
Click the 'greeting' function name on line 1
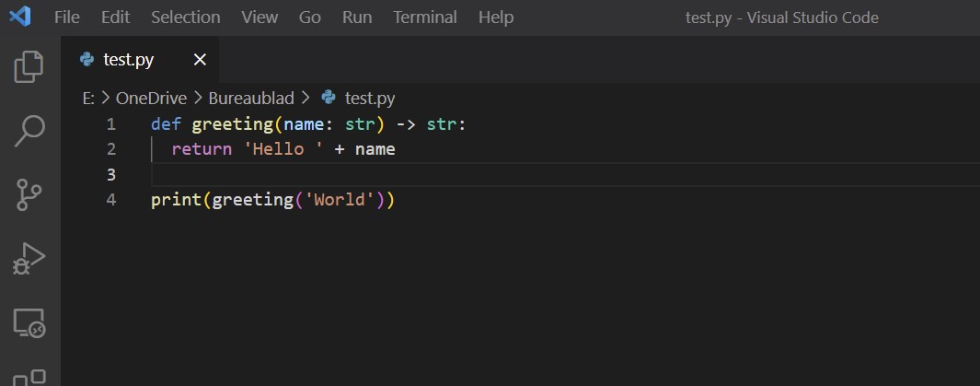click(x=233, y=125)
